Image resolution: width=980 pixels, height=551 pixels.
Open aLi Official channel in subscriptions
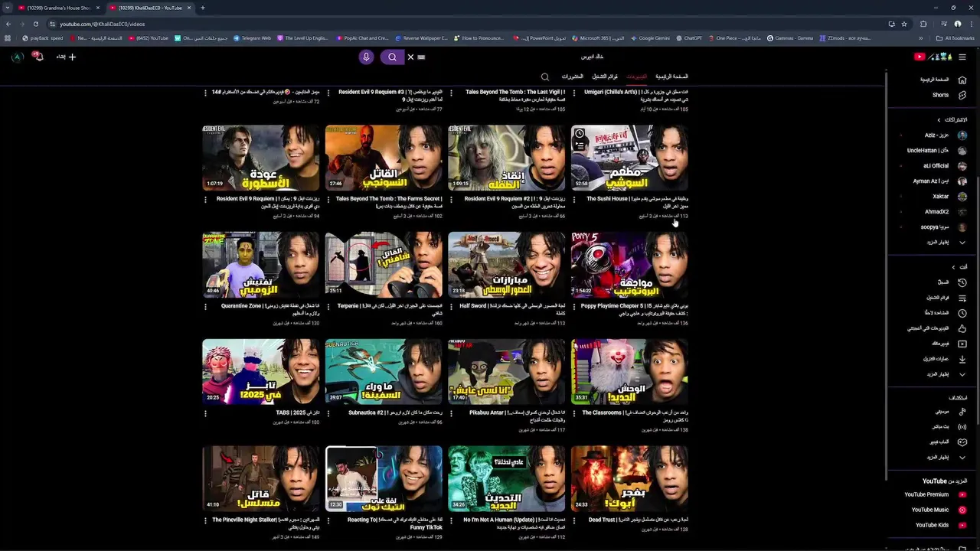tap(944, 166)
